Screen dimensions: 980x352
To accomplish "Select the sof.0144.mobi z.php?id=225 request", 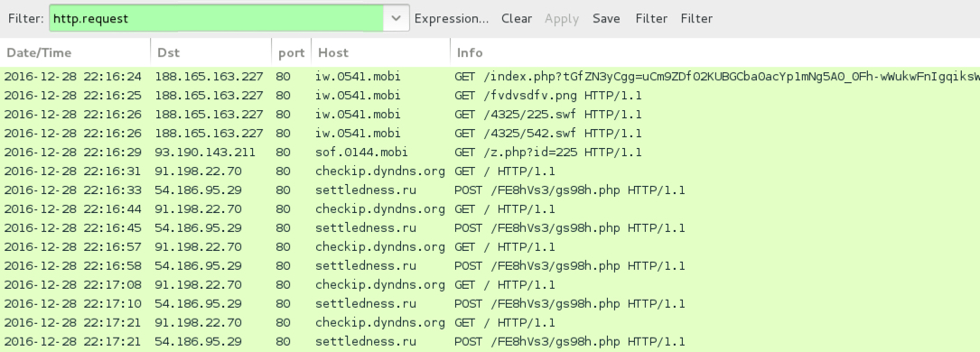I will (490, 153).
